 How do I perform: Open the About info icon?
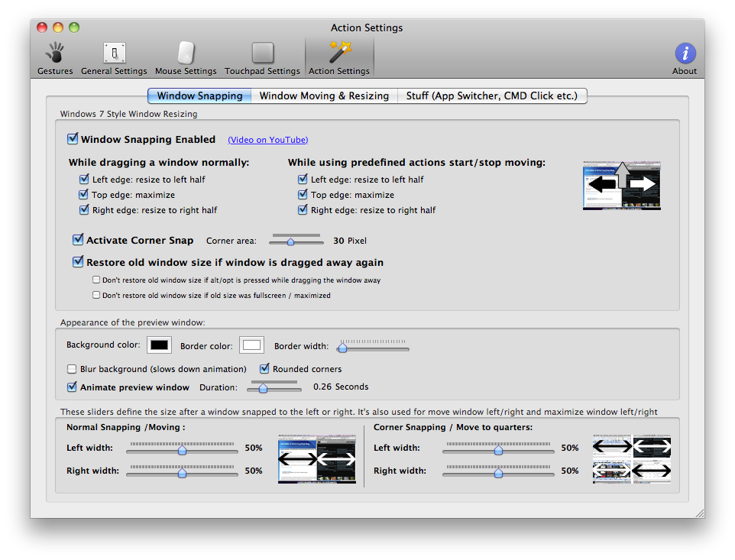pos(685,53)
